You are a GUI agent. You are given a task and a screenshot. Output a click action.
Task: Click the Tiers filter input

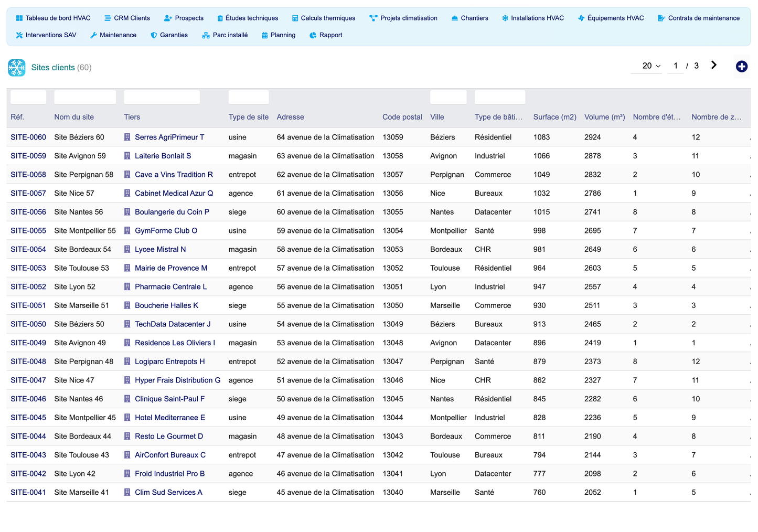[x=162, y=97]
